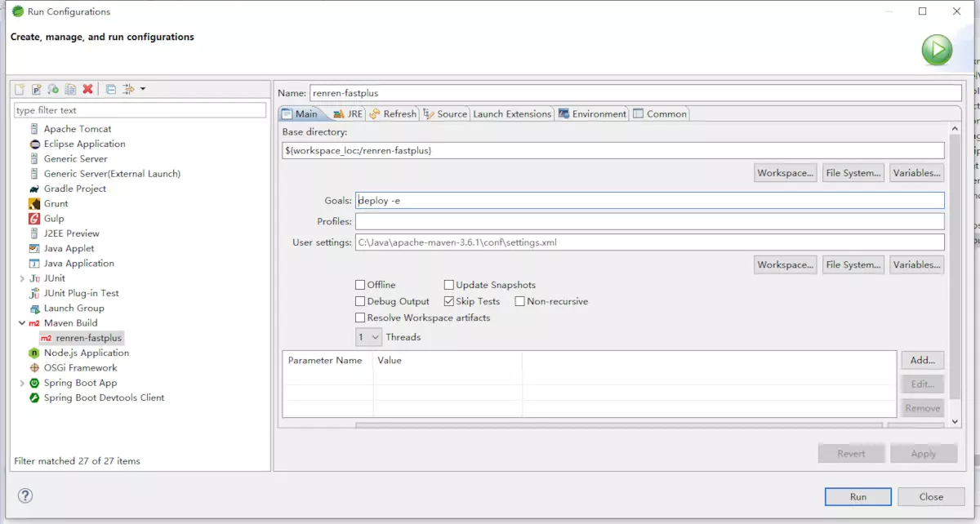Switch to the Environment tab
This screenshot has height=524, width=980.
click(592, 114)
